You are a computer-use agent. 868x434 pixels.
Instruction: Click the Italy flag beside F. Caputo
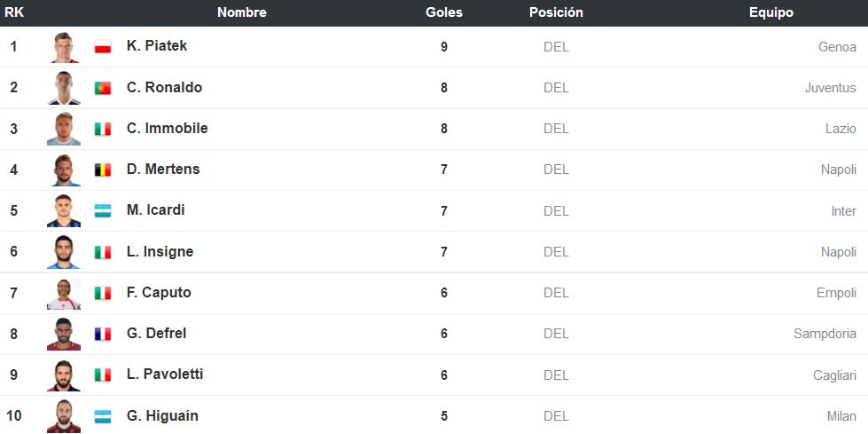pyautogui.click(x=103, y=293)
